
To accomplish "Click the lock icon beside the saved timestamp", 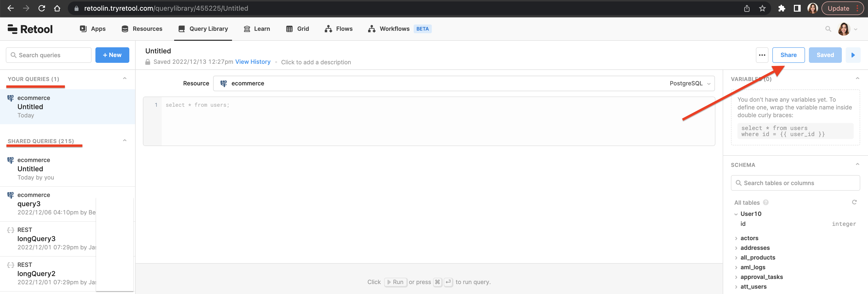I will tap(147, 62).
